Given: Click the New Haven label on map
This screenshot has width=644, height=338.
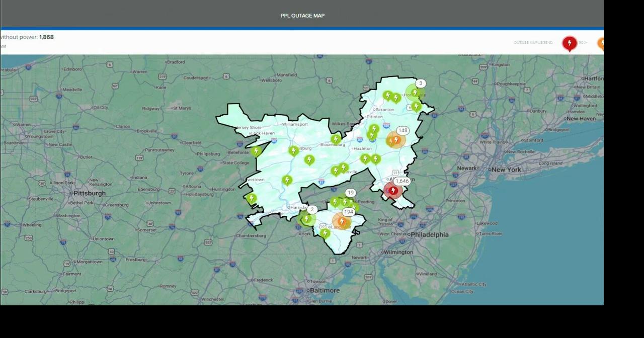Looking at the screenshot, I should [x=581, y=119].
